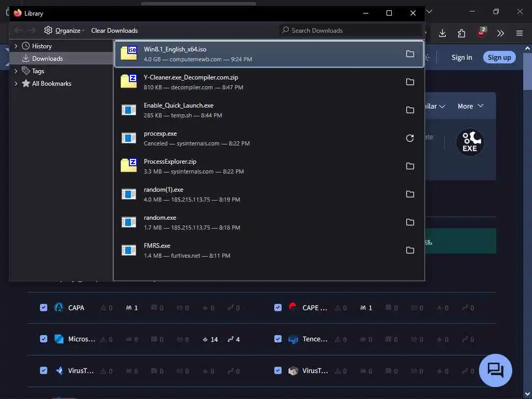Select the random.exe download entry
This screenshot has height=399, width=532.
269,222
